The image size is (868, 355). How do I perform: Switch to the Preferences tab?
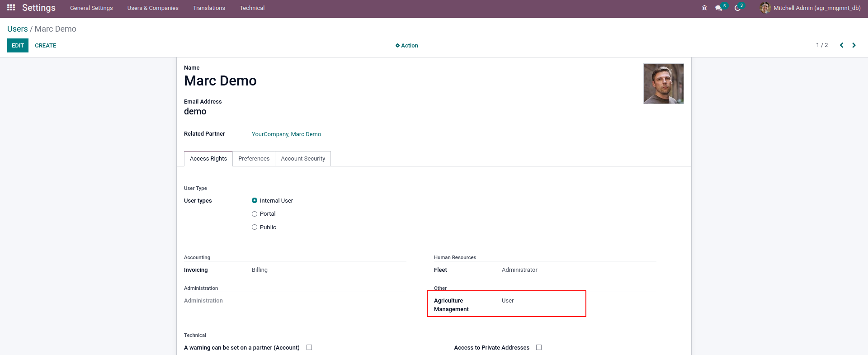(254, 159)
